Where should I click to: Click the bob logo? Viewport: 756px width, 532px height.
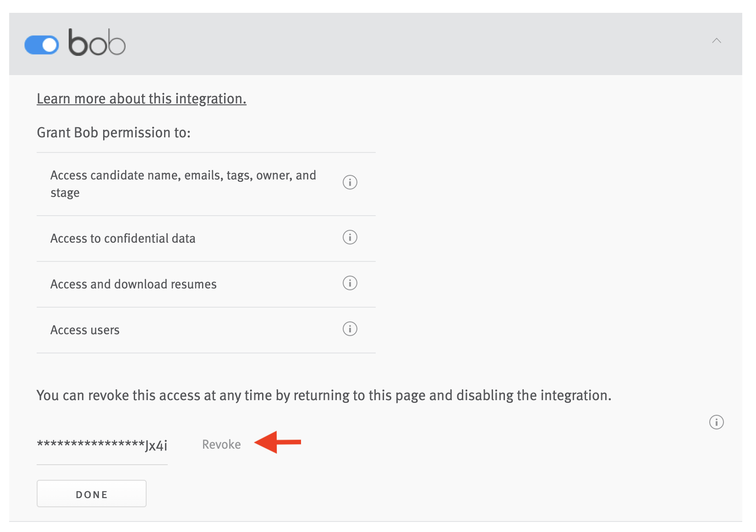pyautogui.click(x=97, y=43)
